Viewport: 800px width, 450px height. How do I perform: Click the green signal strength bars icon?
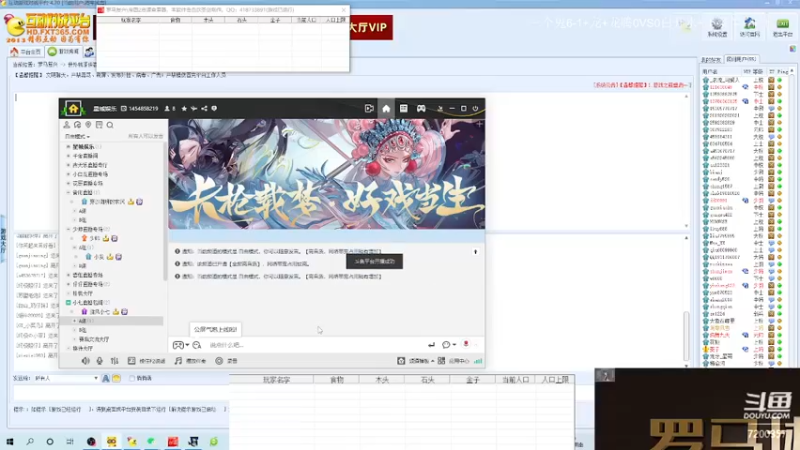tap(478, 361)
